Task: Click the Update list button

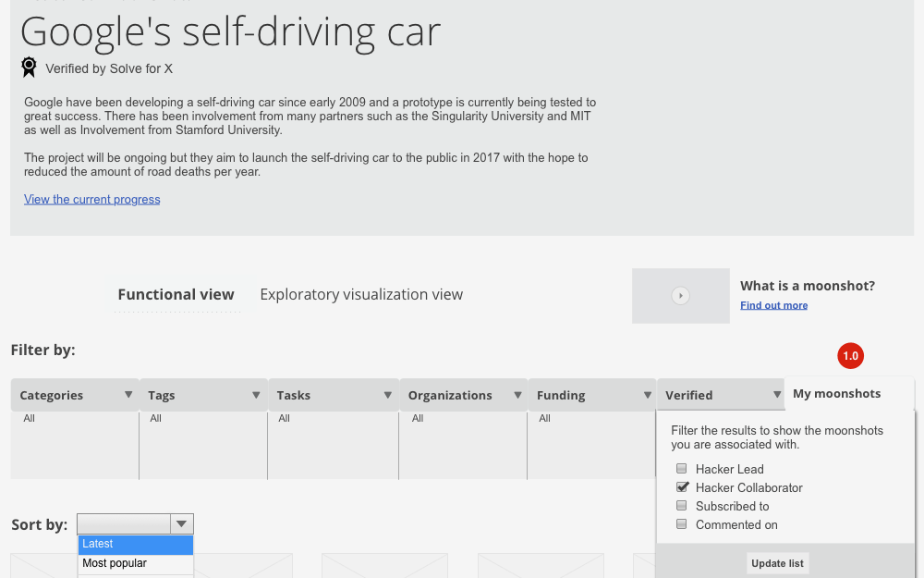Action: [777, 563]
